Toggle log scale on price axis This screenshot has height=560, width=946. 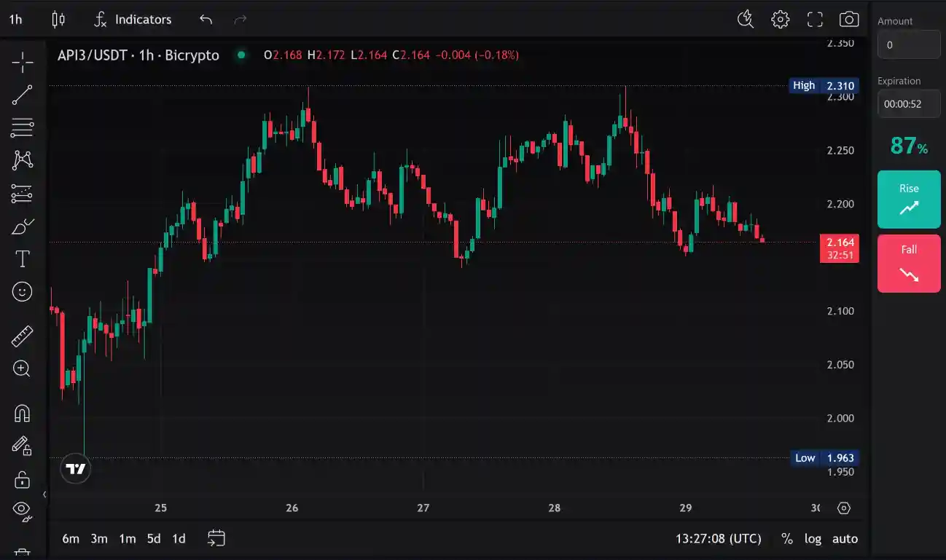813,539
